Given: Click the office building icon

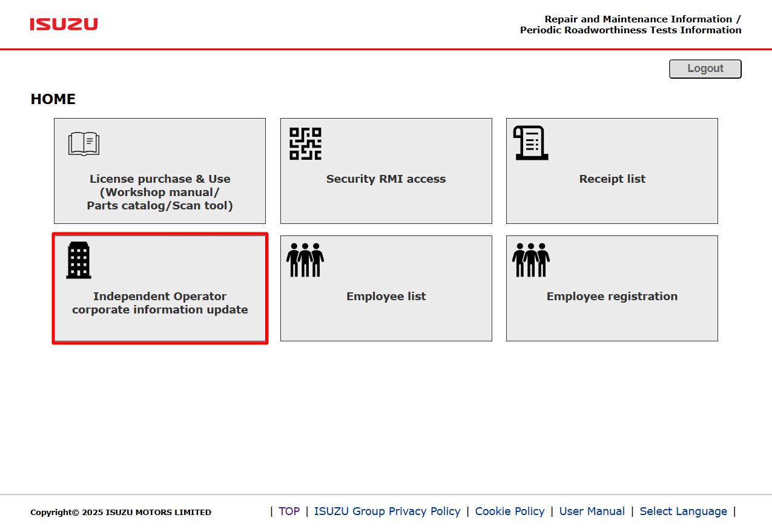Looking at the screenshot, I should 79,260.
